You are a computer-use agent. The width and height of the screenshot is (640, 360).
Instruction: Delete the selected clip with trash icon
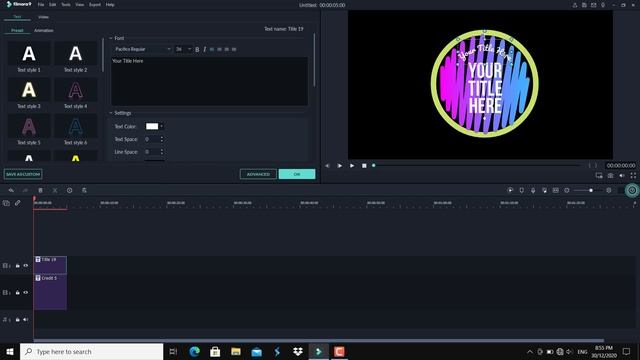[x=40, y=190]
